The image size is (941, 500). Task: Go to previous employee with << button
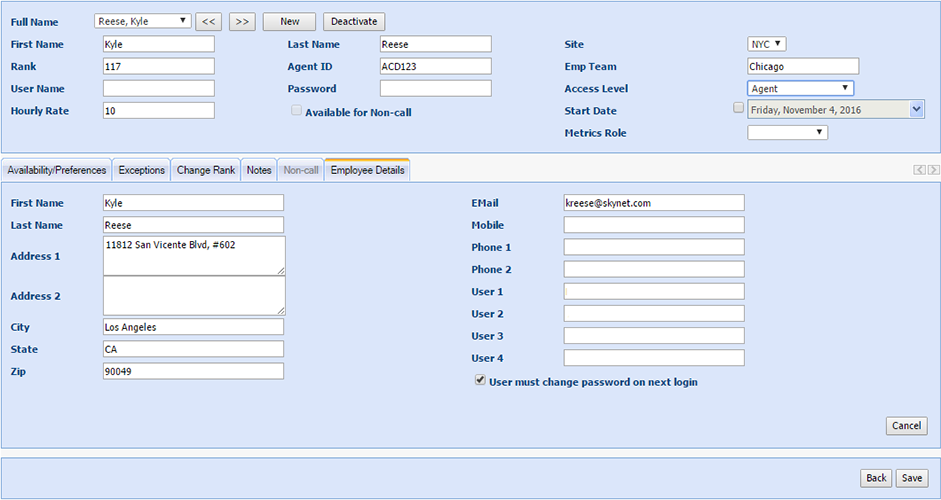pos(208,21)
